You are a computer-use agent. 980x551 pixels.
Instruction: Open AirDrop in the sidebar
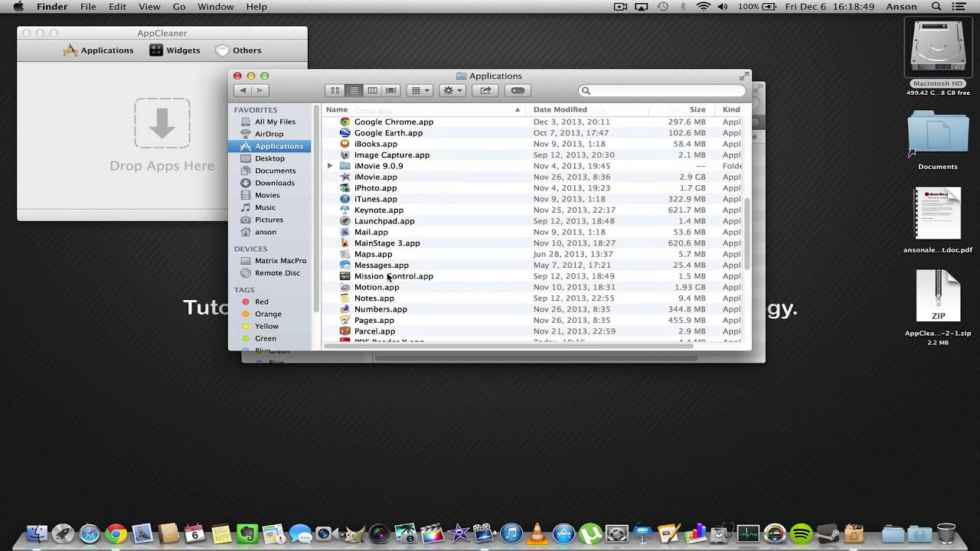pos(269,134)
